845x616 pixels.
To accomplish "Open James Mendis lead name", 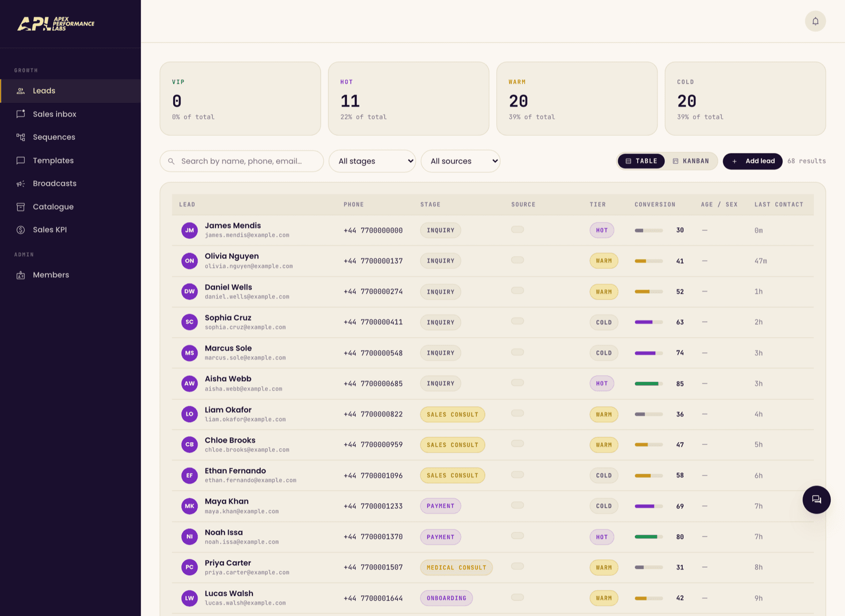I will click(x=233, y=226).
